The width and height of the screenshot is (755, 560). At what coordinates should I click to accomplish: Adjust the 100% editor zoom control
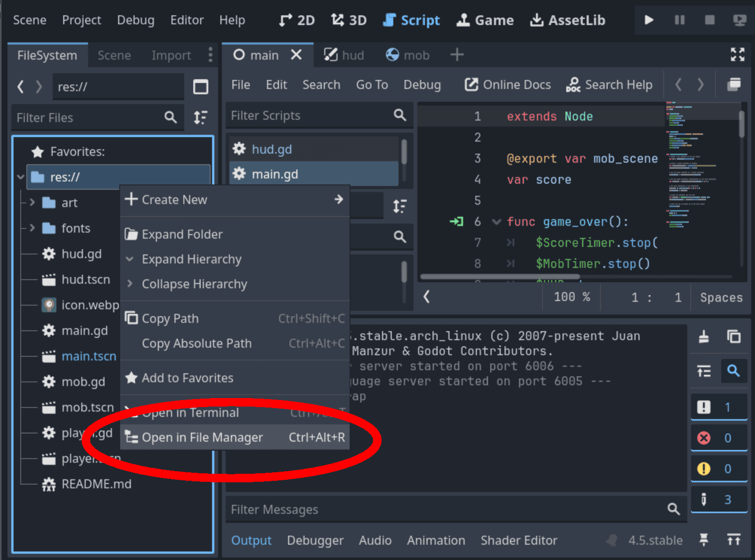click(571, 297)
